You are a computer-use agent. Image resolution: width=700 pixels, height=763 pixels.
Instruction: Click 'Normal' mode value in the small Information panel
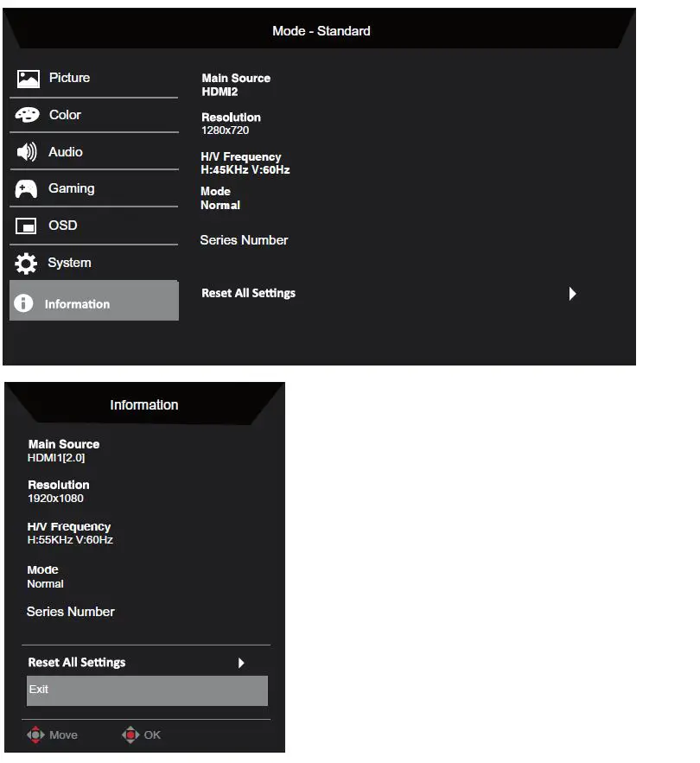pyautogui.click(x=45, y=584)
